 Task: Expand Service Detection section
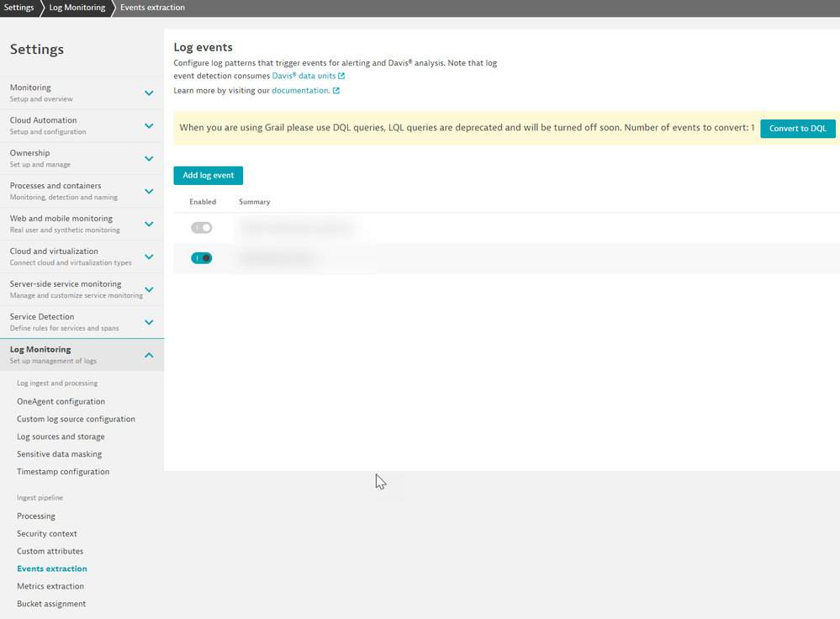(x=149, y=322)
